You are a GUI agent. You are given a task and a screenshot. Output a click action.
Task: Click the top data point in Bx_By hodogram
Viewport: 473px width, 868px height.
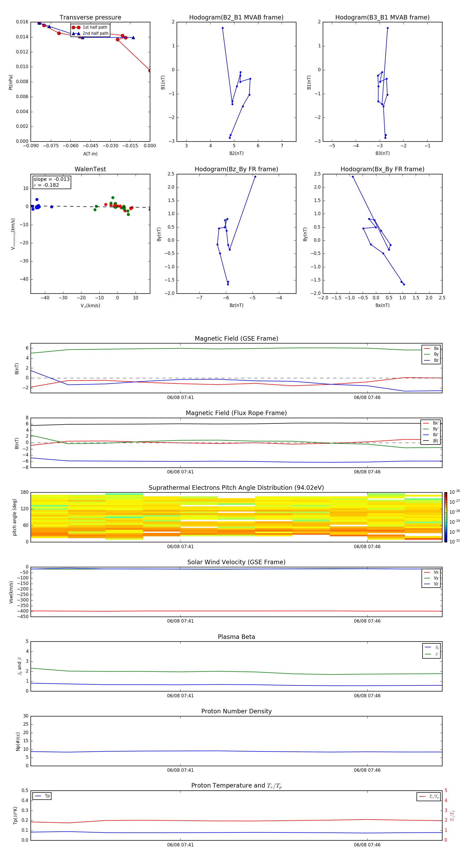coord(353,176)
